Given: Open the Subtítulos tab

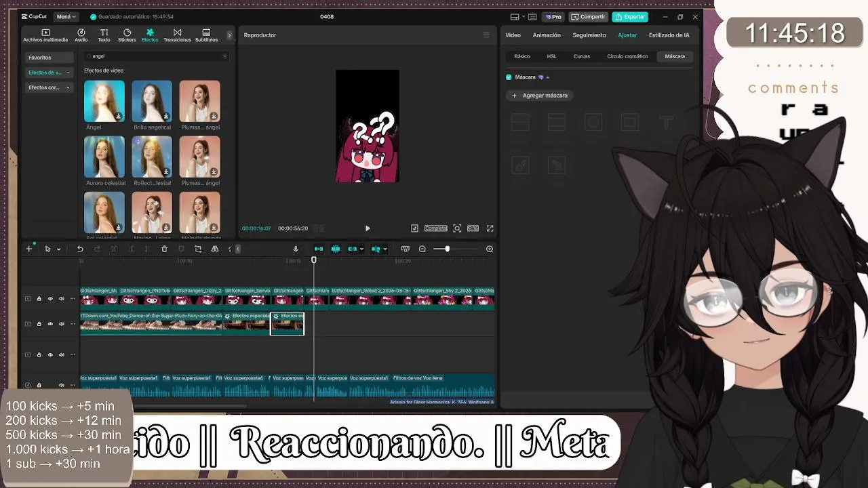Looking at the screenshot, I should coord(206,35).
